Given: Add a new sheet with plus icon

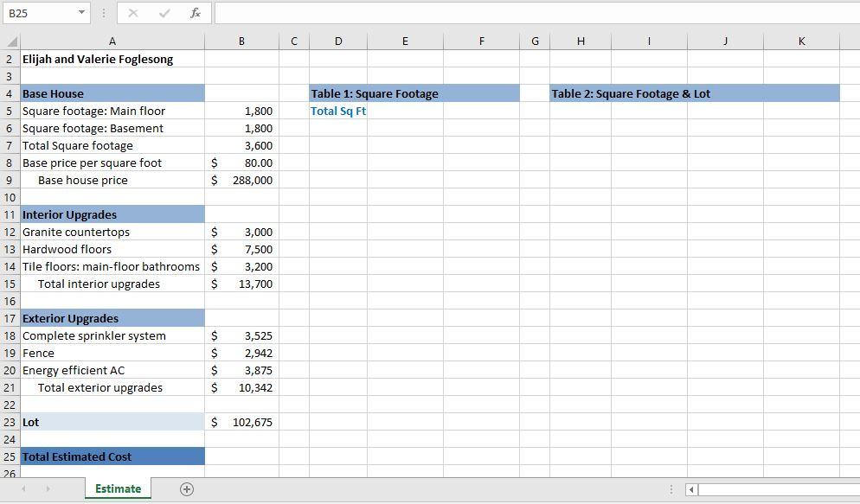Looking at the screenshot, I should (187, 489).
